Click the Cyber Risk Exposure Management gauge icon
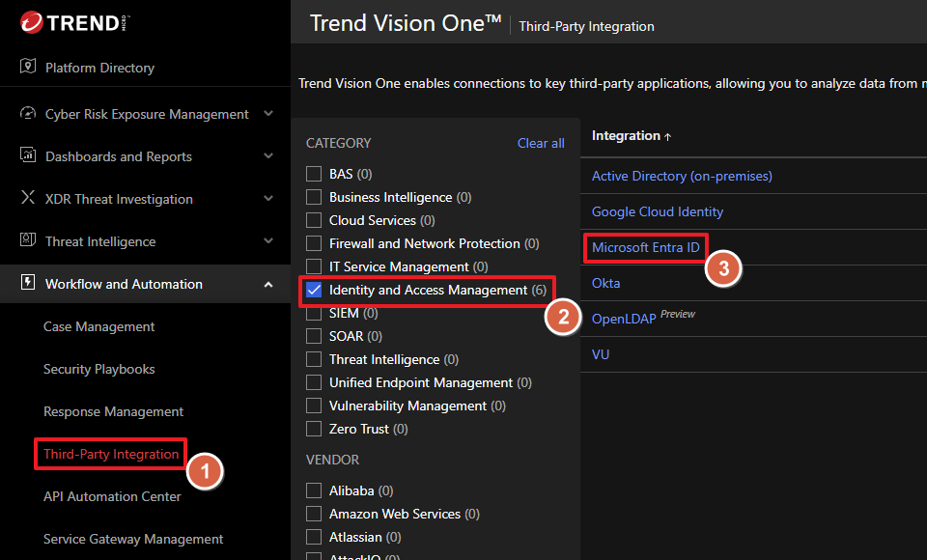This screenshot has height=560, width=927. (27, 114)
